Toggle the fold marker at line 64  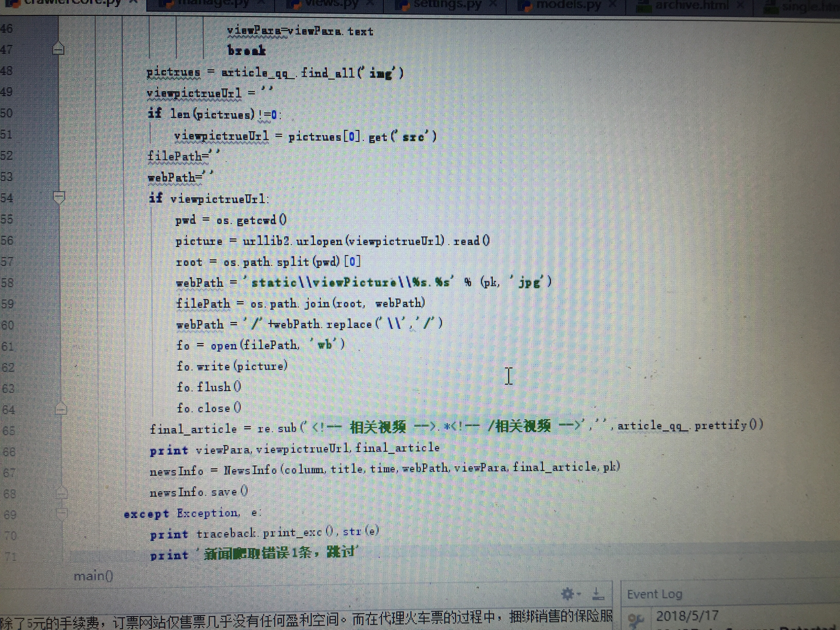(x=61, y=409)
